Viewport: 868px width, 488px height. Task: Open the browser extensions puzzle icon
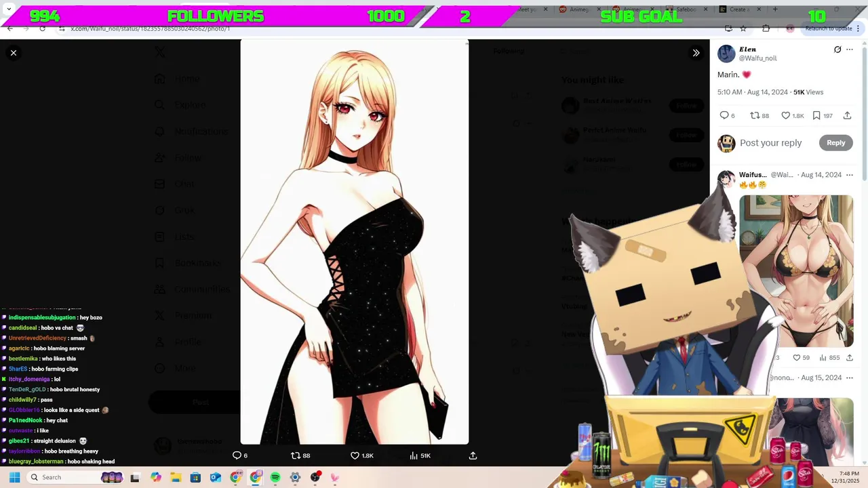[766, 28]
